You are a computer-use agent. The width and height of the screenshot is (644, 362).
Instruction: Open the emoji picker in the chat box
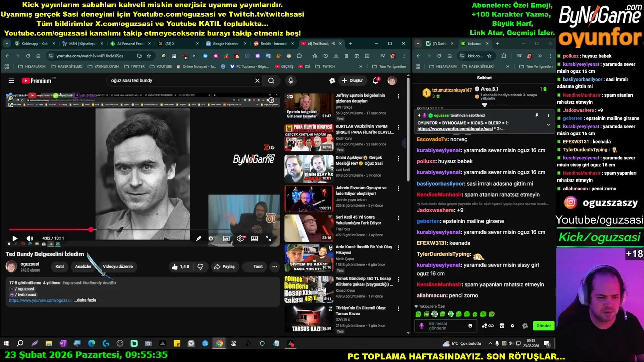(470, 326)
